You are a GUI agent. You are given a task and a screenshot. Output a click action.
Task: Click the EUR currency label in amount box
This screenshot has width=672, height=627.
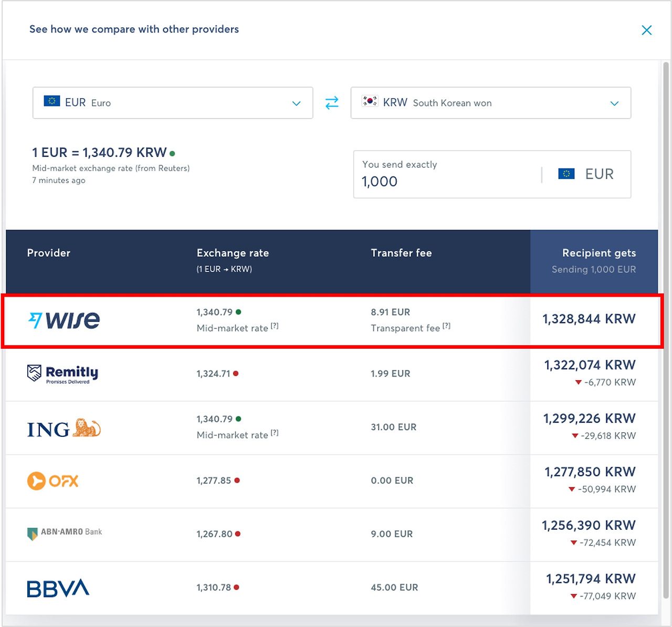click(x=599, y=174)
